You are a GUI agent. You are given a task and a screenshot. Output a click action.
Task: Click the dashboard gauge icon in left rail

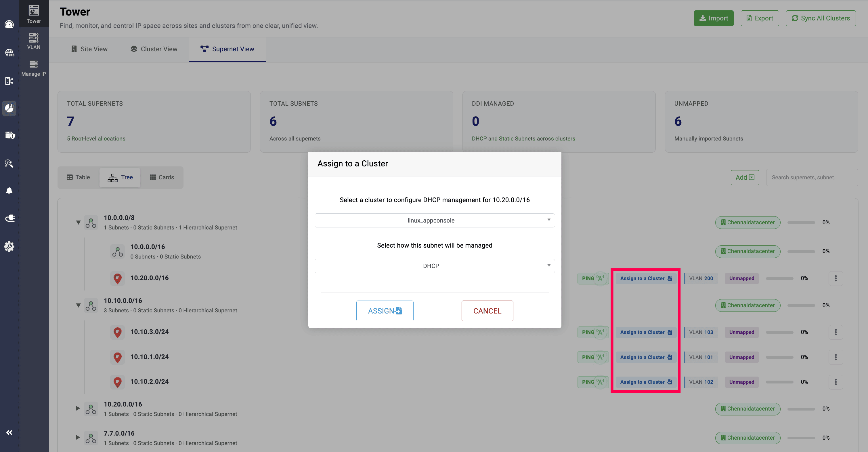[9, 24]
